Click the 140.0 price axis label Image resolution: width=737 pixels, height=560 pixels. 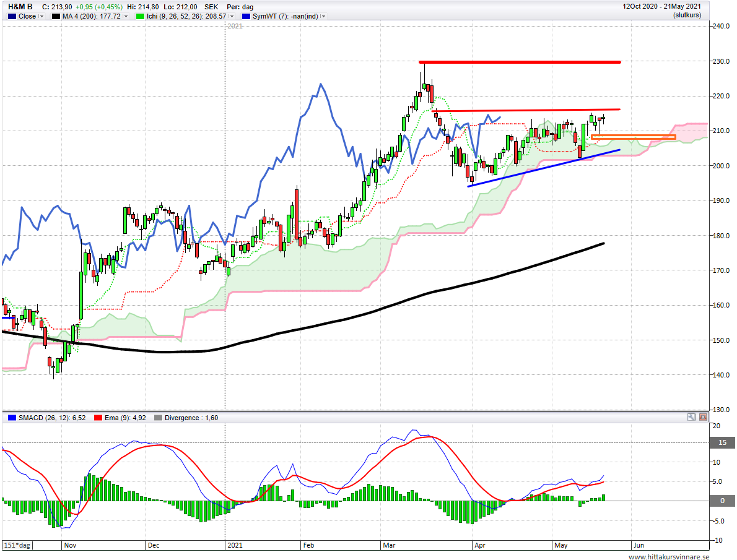[x=721, y=376]
